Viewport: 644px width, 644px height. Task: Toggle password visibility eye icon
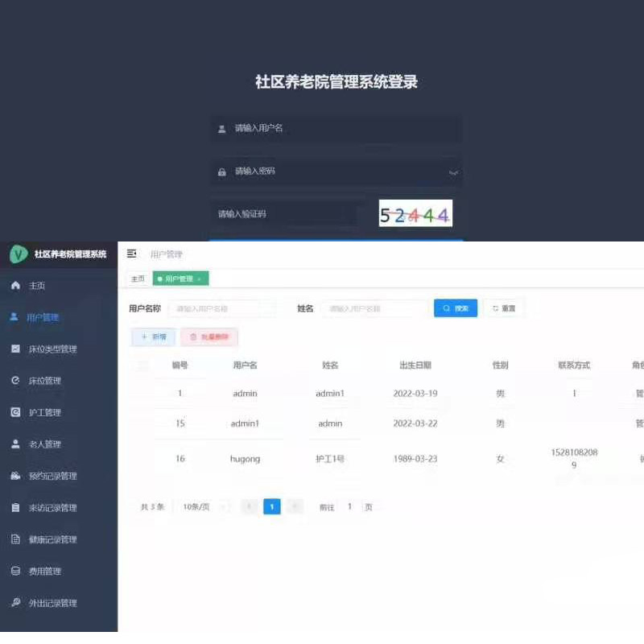[x=453, y=172]
